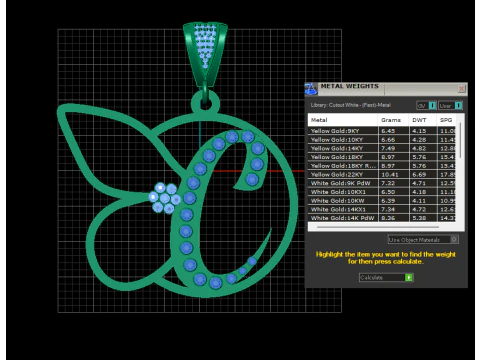Click the vertical scrollbar of metals table
The height and width of the screenshot is (360, 480).
click(460, 140)
